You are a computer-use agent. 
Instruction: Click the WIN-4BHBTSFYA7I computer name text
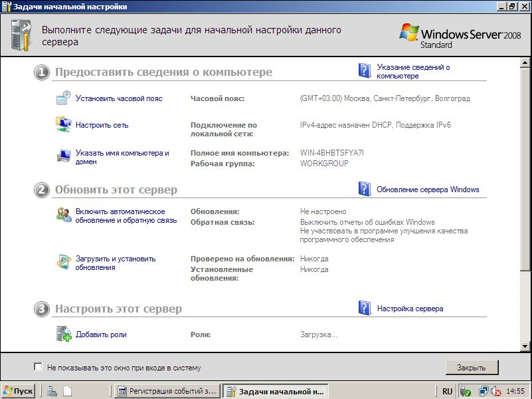(x=332, y=153)
